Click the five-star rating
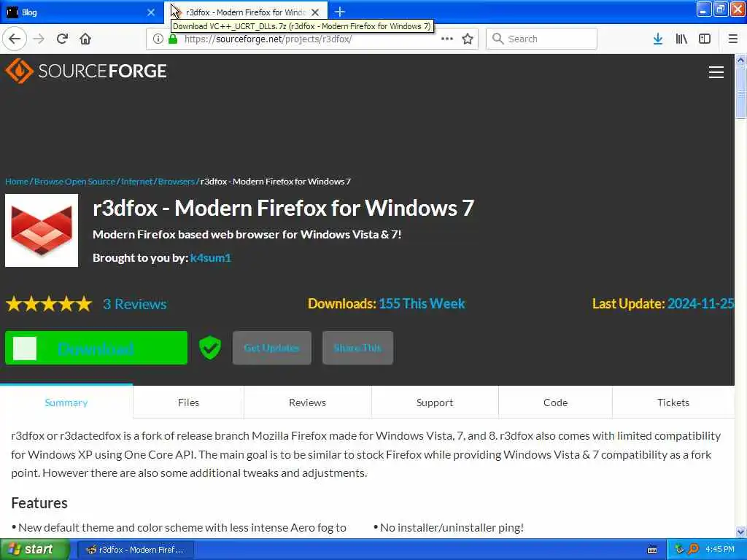Screen dimensions: 747x560 click(49, 304)
